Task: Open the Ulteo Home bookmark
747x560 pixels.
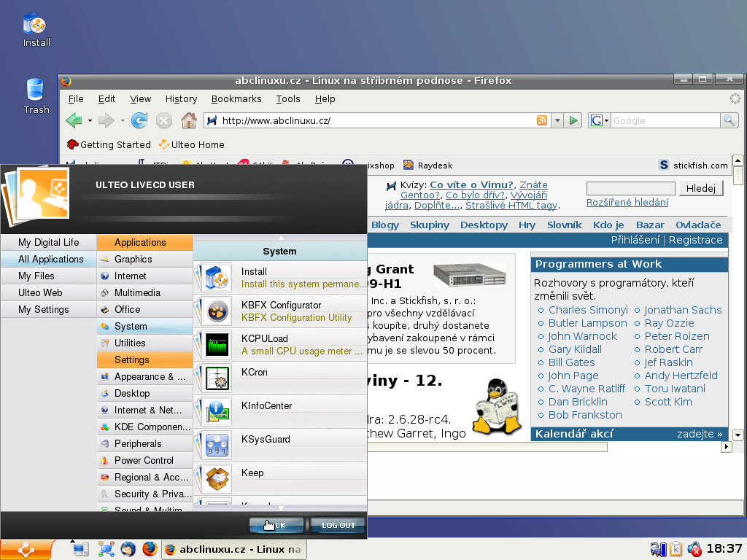Action: (191, 145)
